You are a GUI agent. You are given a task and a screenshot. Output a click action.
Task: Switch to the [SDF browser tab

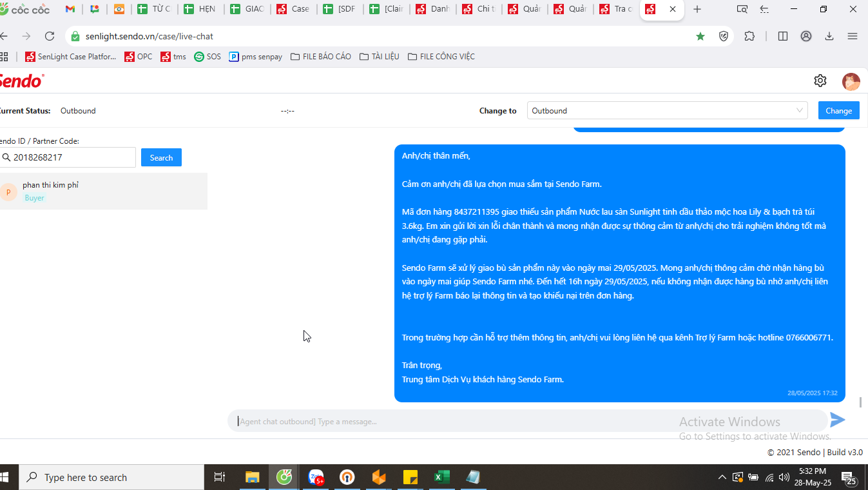(340, 9)
